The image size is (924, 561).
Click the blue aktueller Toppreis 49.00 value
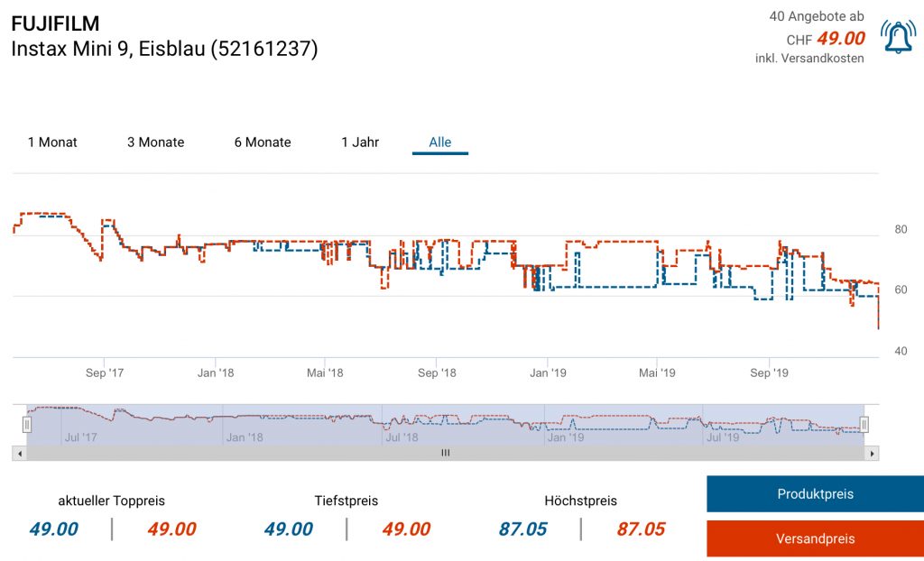pyautogui.click(x=53, y=529)
